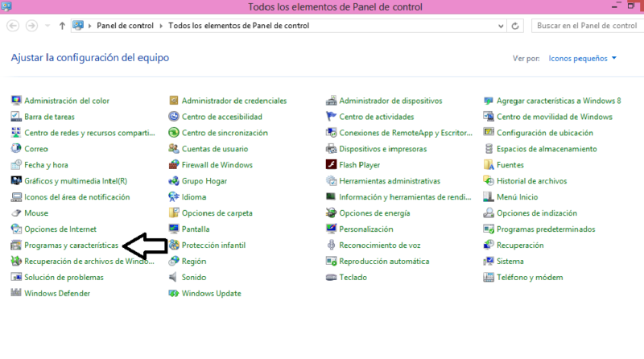
Task: Open Centro de movilidad de Windows
Action: 555,117
